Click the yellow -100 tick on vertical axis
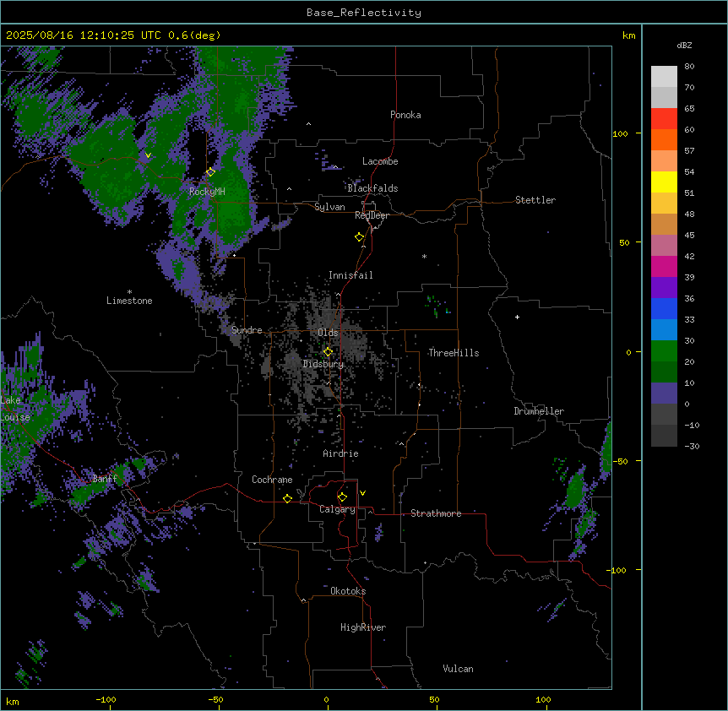The height and width of the screenshot is (711, 728). (x=618, y=570)
